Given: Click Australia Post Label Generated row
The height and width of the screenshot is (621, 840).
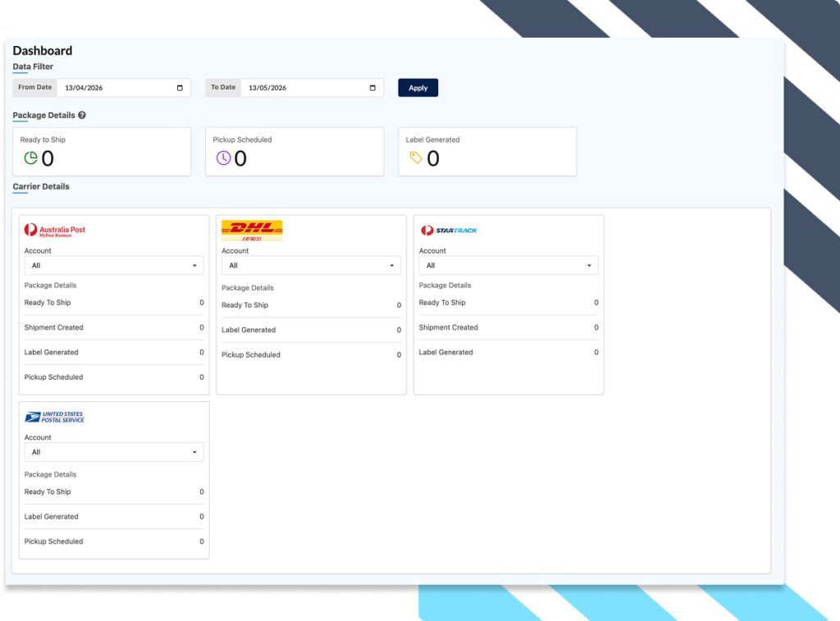Looking at the screenshot, I should pos(114,352).
